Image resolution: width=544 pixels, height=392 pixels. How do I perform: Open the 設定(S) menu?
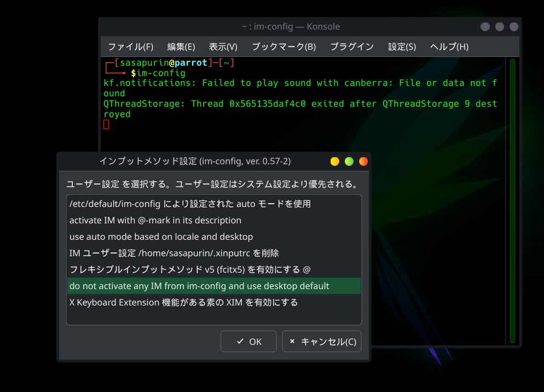pos(402,47)
